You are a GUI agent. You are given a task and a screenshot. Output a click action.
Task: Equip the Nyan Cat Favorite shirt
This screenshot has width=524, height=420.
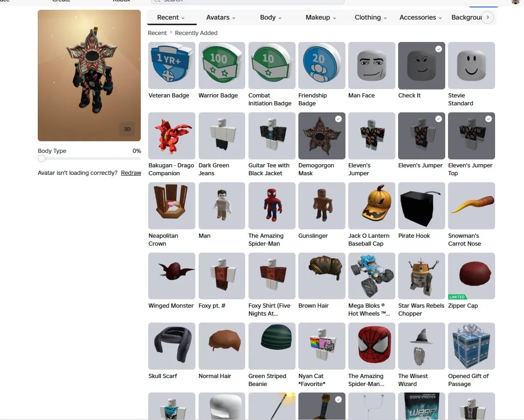pos(322,346)
